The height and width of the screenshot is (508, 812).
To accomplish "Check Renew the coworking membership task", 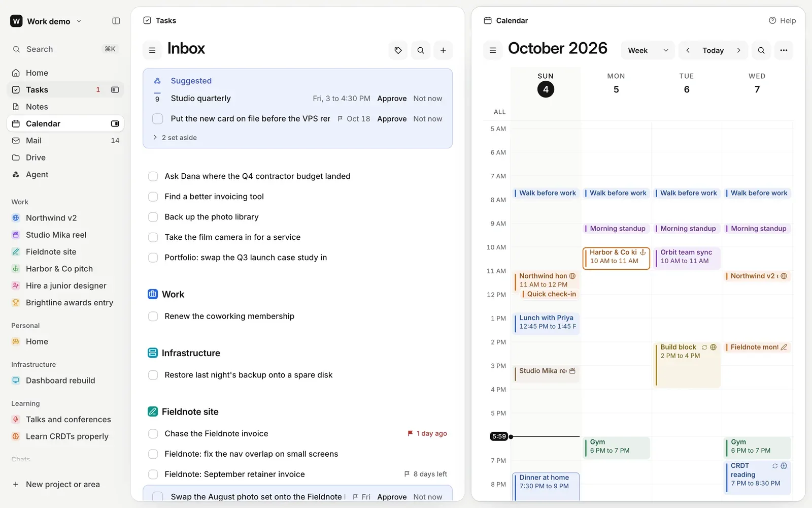I will click(x=153, y=316).
